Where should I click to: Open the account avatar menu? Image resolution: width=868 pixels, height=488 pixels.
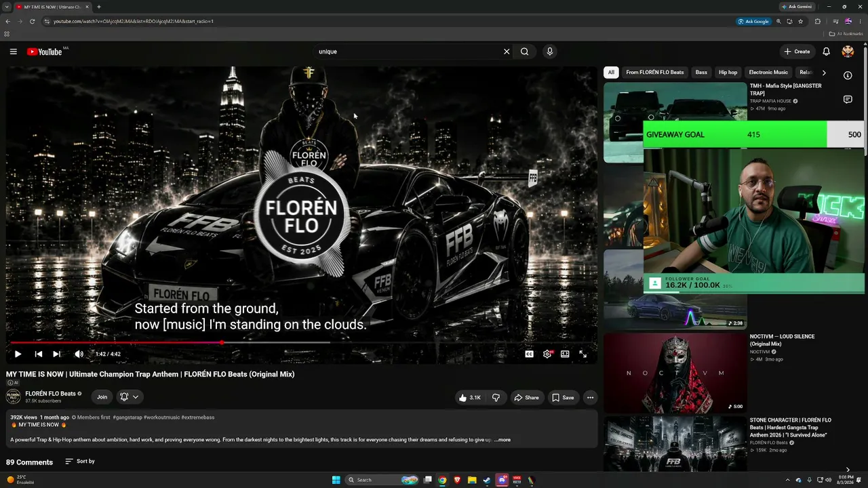pyautogui.click(x=848, y=52)
